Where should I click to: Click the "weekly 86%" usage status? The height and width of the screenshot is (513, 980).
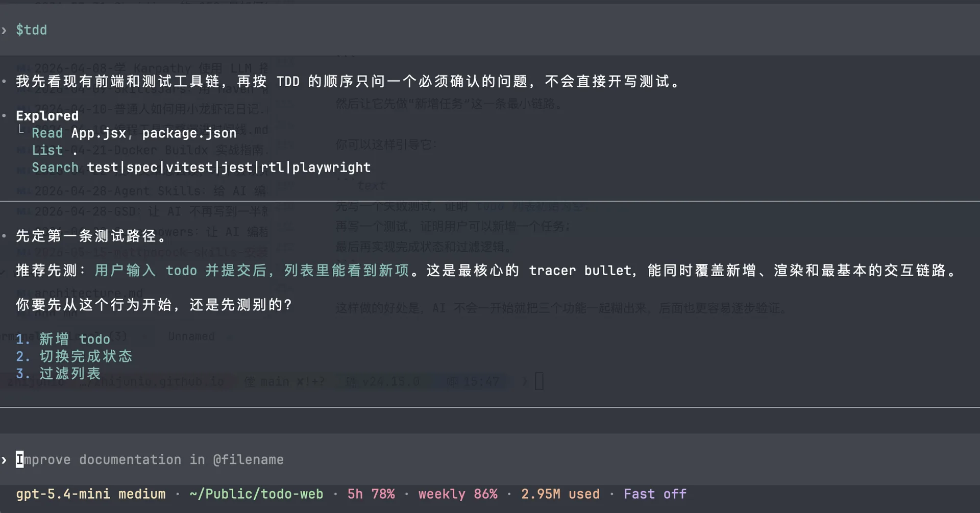(458, 494)
